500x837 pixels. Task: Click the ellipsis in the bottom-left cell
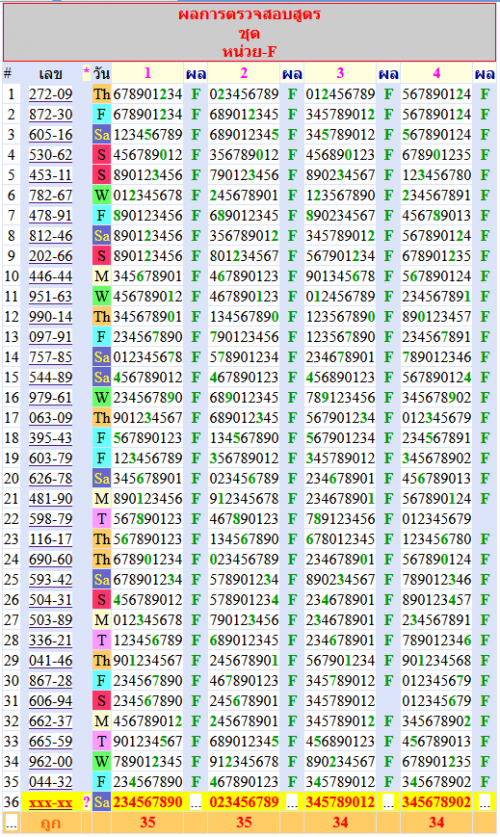(11, 823)
